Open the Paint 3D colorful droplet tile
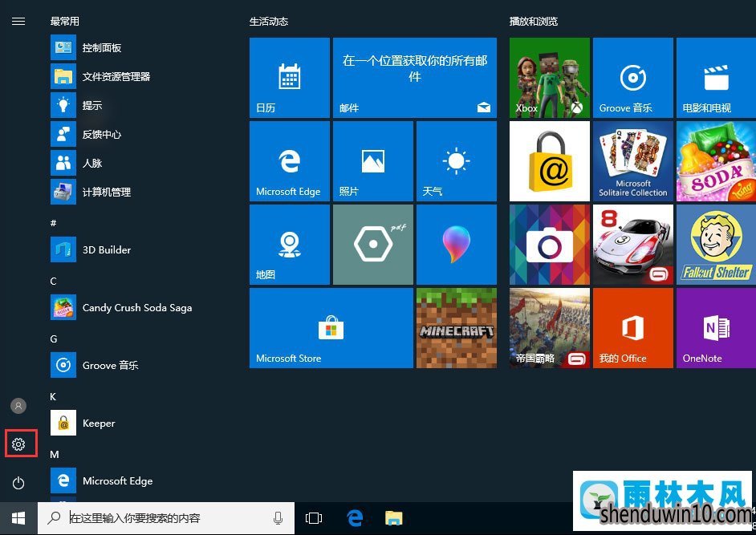 tap(456, 245)
